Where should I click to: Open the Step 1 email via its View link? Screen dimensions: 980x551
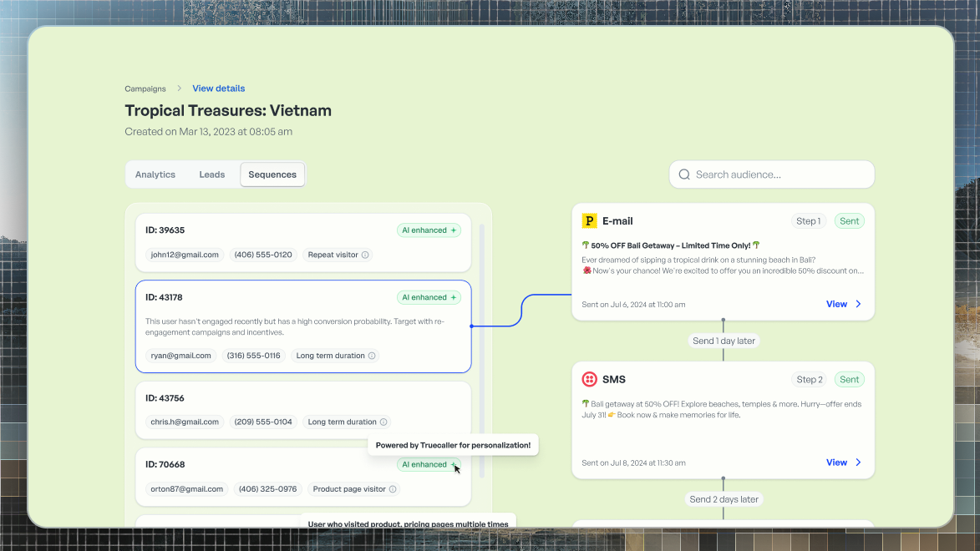tap(835, 304)
